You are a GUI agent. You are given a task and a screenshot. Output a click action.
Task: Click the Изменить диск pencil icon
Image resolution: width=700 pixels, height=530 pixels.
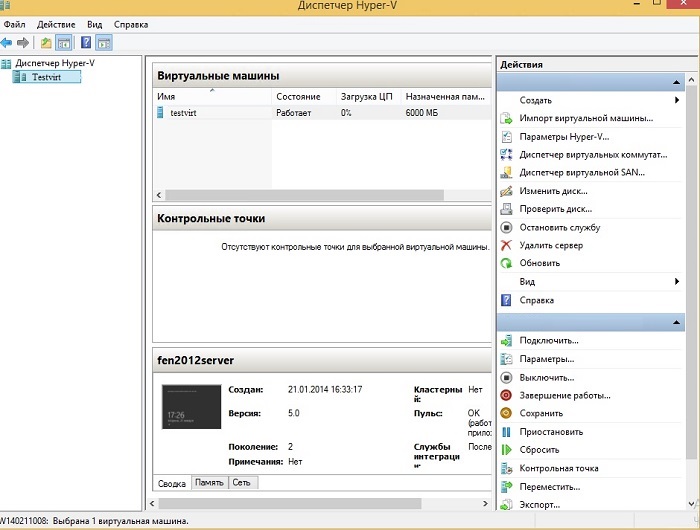[x=506, y=191]
